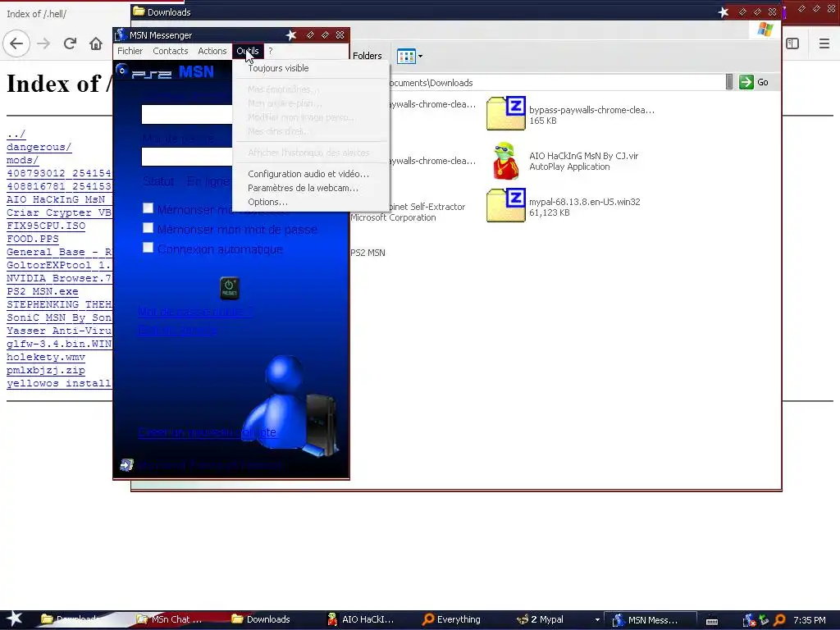The width and height of the screenshot is (840, 630).
Task: Select AIO HaCkInG MsN By CJ.vir icon
Action: [505, 161]
